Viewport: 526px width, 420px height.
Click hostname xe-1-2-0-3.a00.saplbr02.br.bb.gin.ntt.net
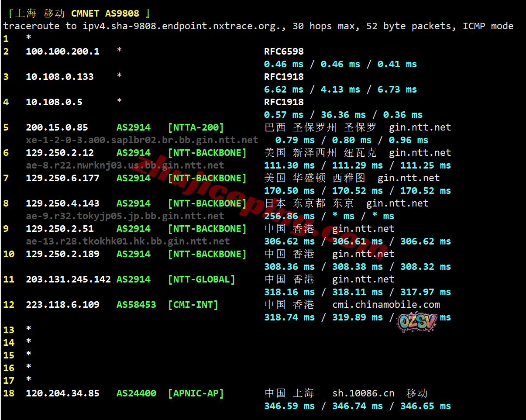142,140
